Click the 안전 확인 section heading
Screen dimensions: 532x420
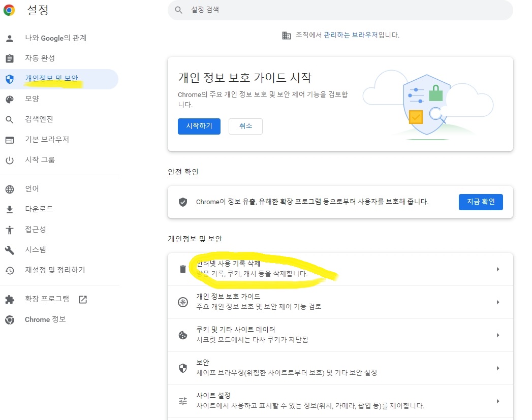[x=183, y=172]
